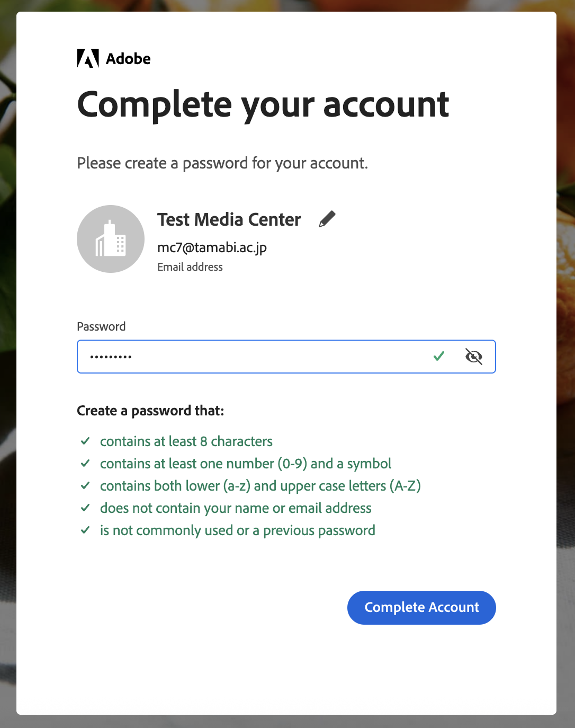Click checkmark beside number and symbol rule
This screenshot has width=575, height=728.
85,464
